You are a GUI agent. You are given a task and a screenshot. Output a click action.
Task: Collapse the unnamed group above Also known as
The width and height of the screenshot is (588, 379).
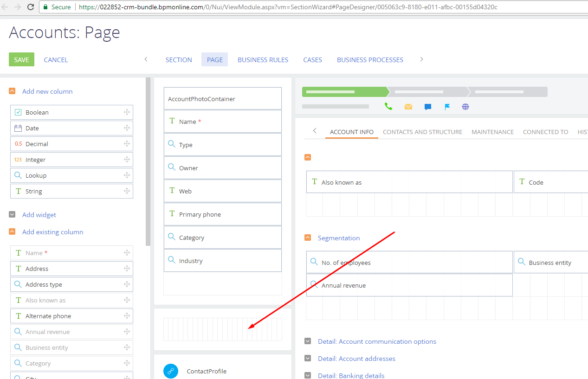307,157
